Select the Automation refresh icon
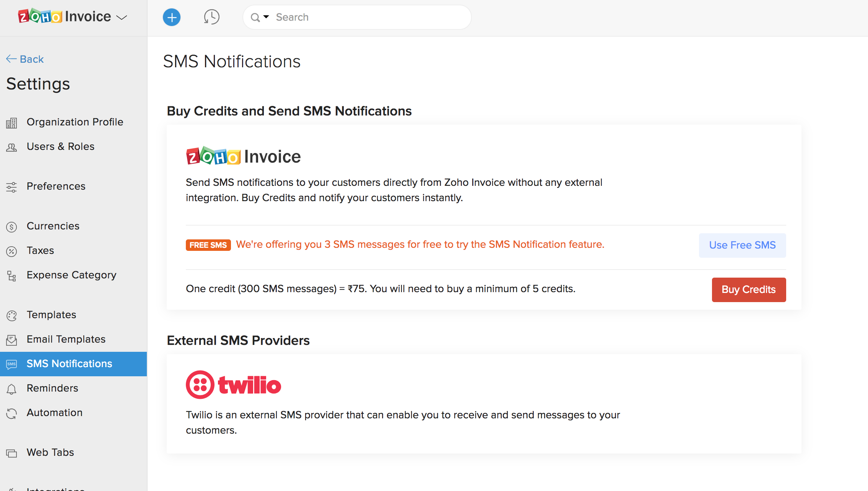The width and height of the screenshot is (868, 491). (11, 413)
